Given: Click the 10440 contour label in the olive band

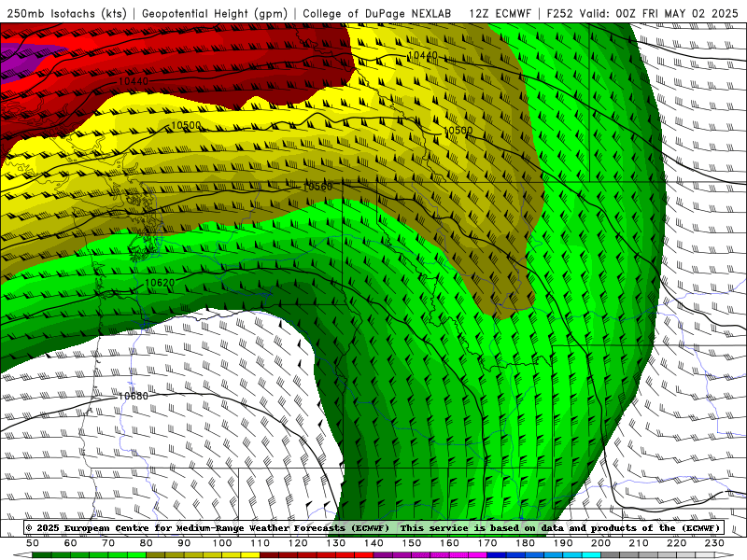Looking at the screenshot, I should coord(423,56).
